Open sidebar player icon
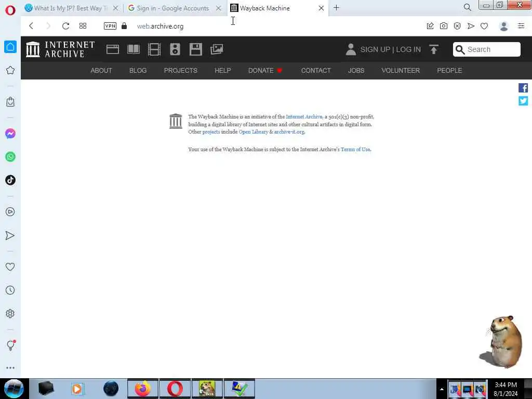532x399 pixels. (10, 212)
